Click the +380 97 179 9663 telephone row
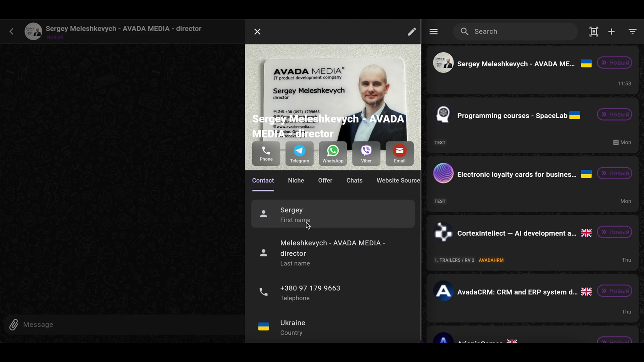Viewport: 644px width, 362px height. tap(333, 292)
